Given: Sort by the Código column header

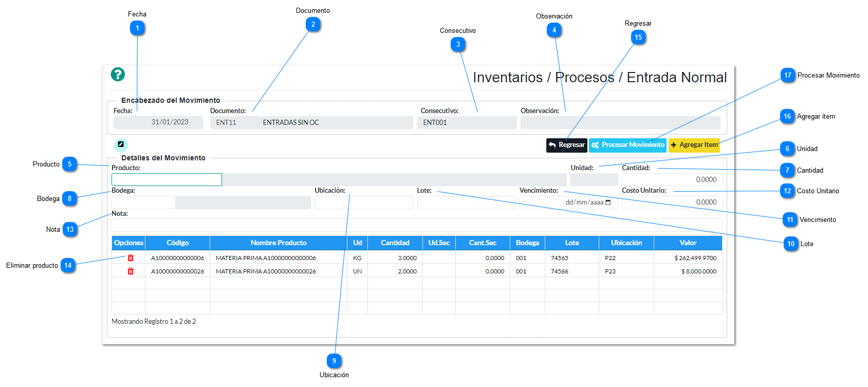Looking at the screenshot, I should click(x=177, y=243).
